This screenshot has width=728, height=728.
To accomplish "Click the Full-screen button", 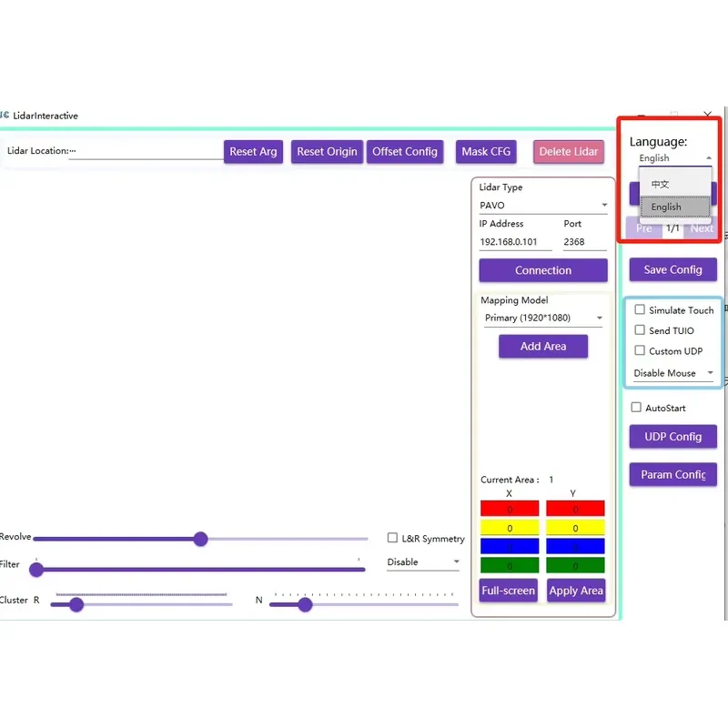I will click(509, 591).
